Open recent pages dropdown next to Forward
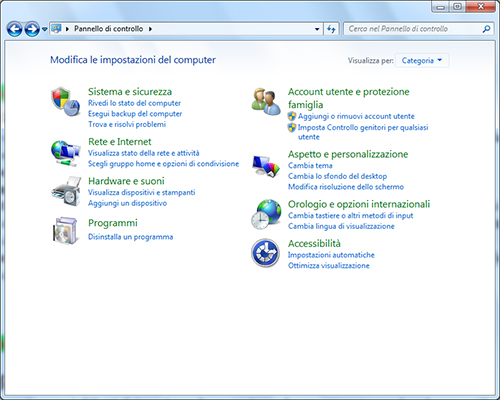The image size is (500, 400). (x=44, y=29)
